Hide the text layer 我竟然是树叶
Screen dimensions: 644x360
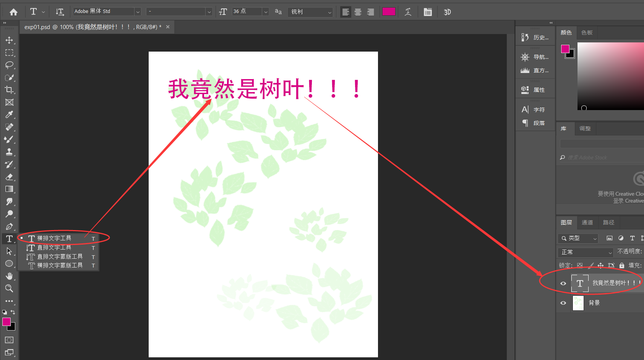(x=563, y=283)
